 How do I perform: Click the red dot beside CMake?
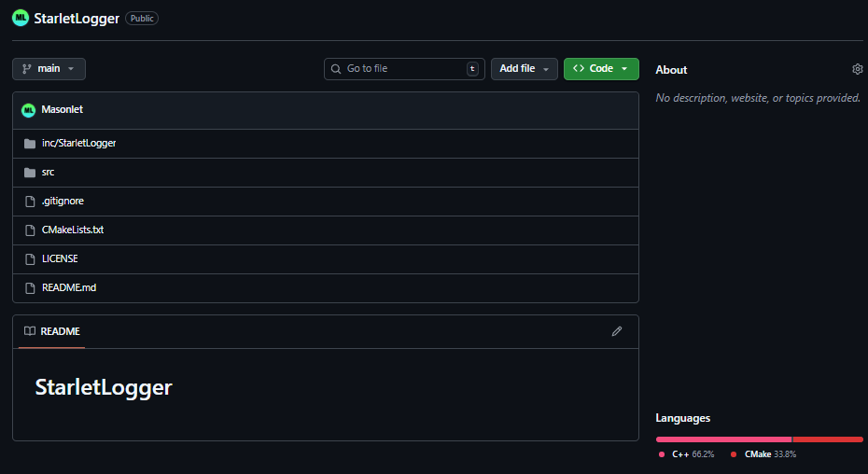click(734, 454)
